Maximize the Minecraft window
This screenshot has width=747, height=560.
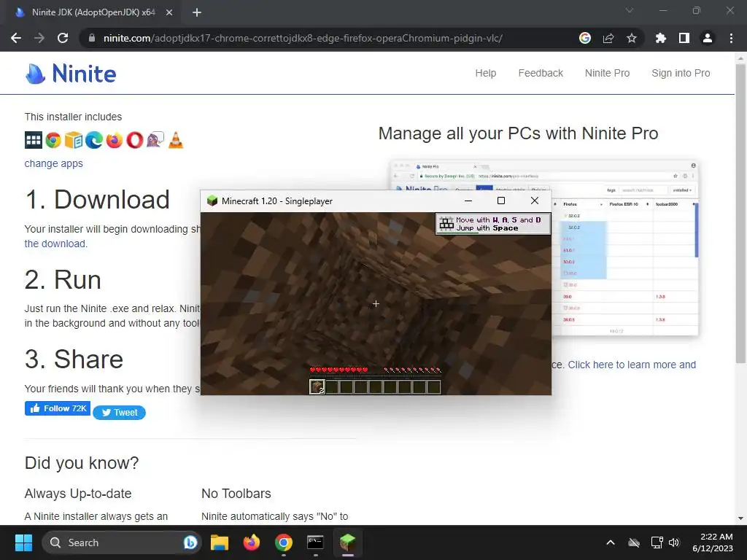point(501,201)
